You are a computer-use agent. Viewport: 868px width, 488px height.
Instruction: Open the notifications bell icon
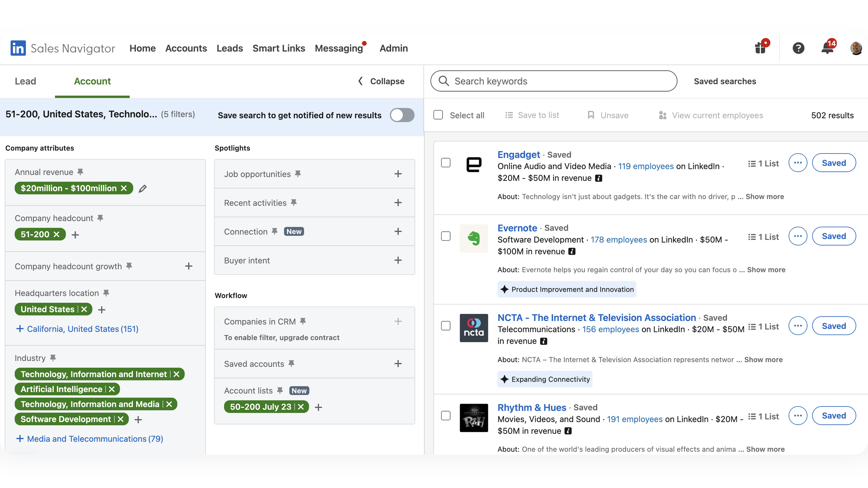(828, 47)
